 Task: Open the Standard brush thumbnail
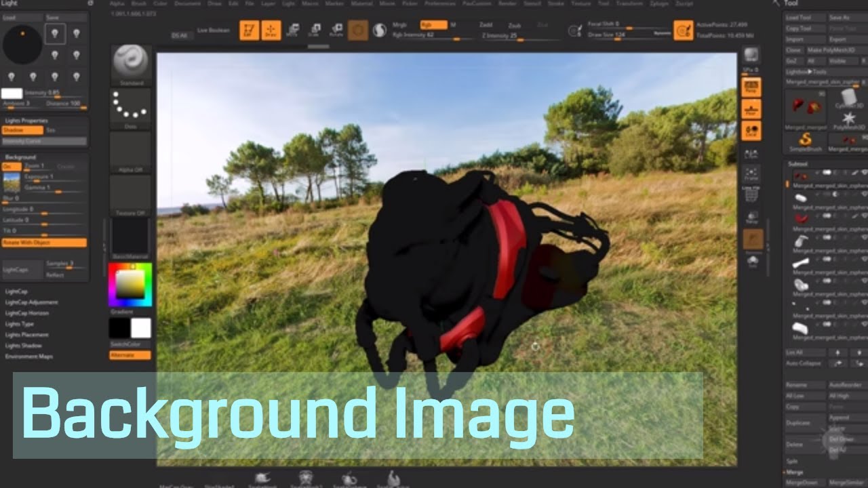(x=130, y=65)
